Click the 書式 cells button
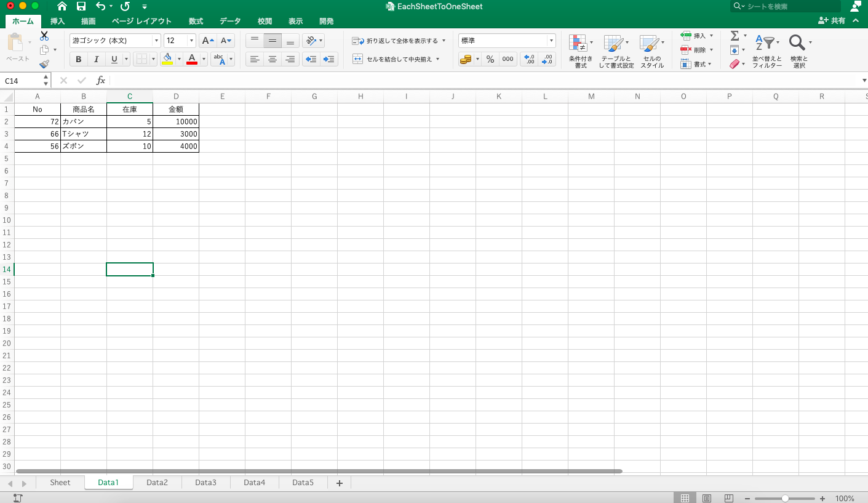Viewport: 868px width, 503px height. click(x=696, y=64)
